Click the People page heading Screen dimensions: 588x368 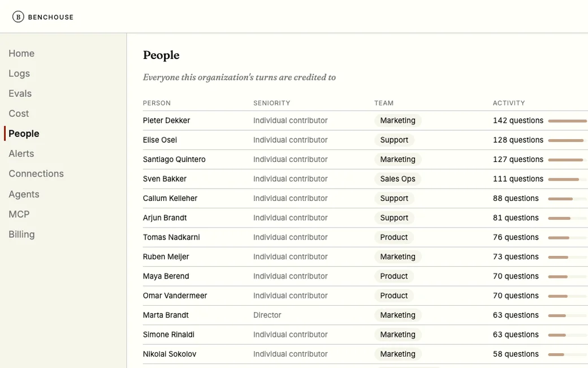click(161, 55)
